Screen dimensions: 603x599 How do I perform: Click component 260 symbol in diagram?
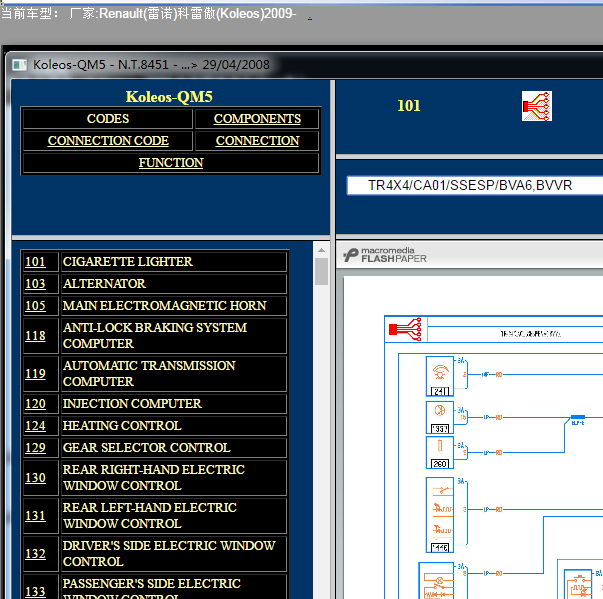tap(440, 452)
